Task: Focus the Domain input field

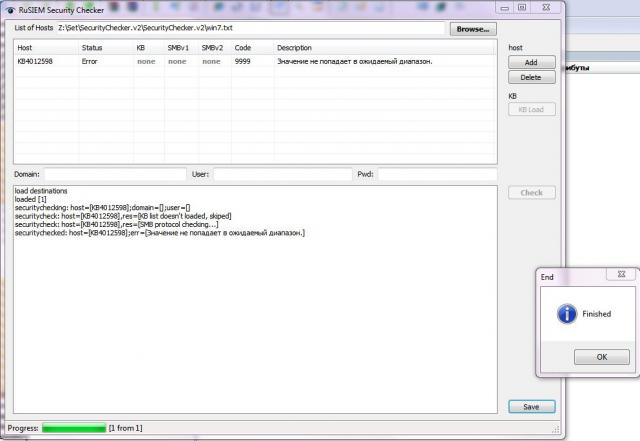Action: 115,174
